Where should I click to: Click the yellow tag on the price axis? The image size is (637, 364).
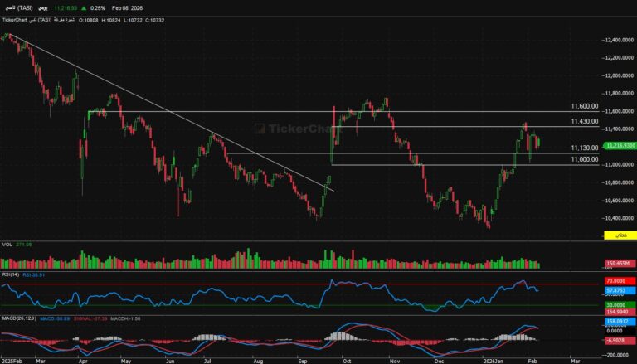point(619,236)
